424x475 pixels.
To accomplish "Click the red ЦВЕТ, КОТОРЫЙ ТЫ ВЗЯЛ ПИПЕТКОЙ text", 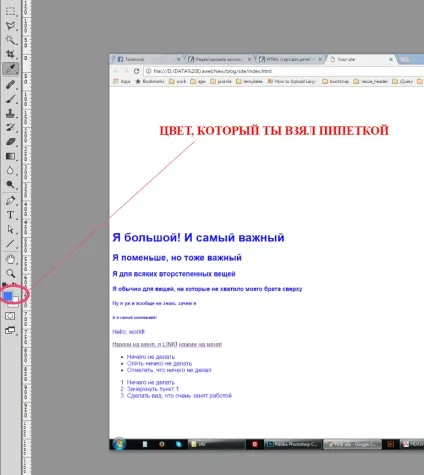I will click(x=274, y=130).
